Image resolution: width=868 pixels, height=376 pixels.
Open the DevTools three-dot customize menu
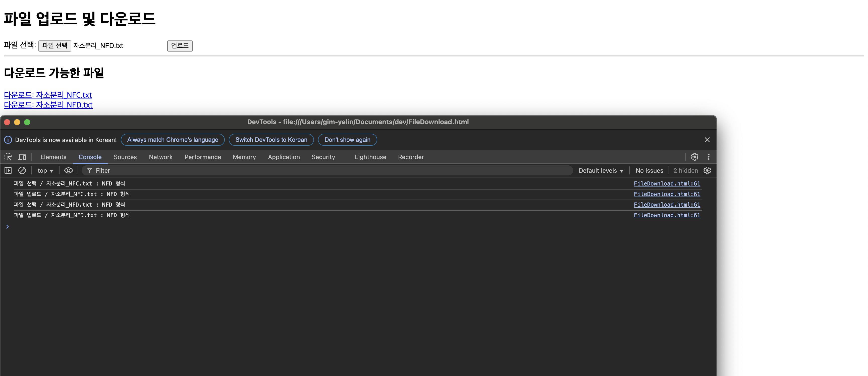point(709,157)
